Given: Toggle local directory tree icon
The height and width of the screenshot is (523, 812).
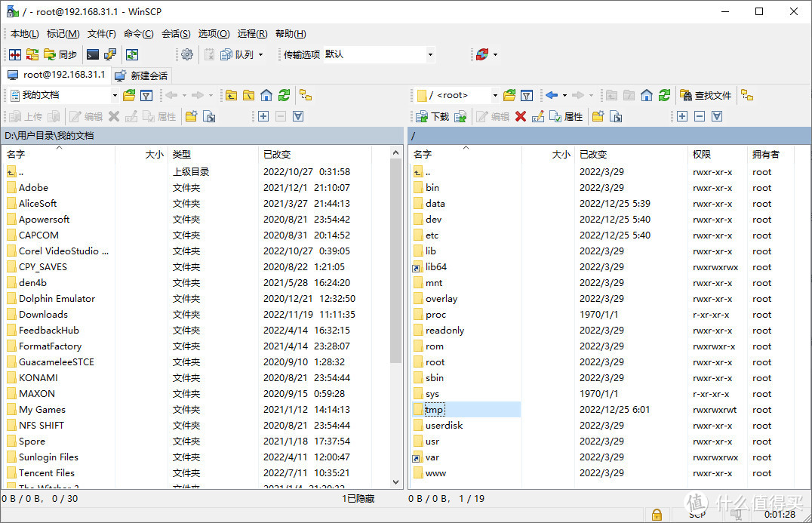Looking at the screenshot, I should [306, 95].
